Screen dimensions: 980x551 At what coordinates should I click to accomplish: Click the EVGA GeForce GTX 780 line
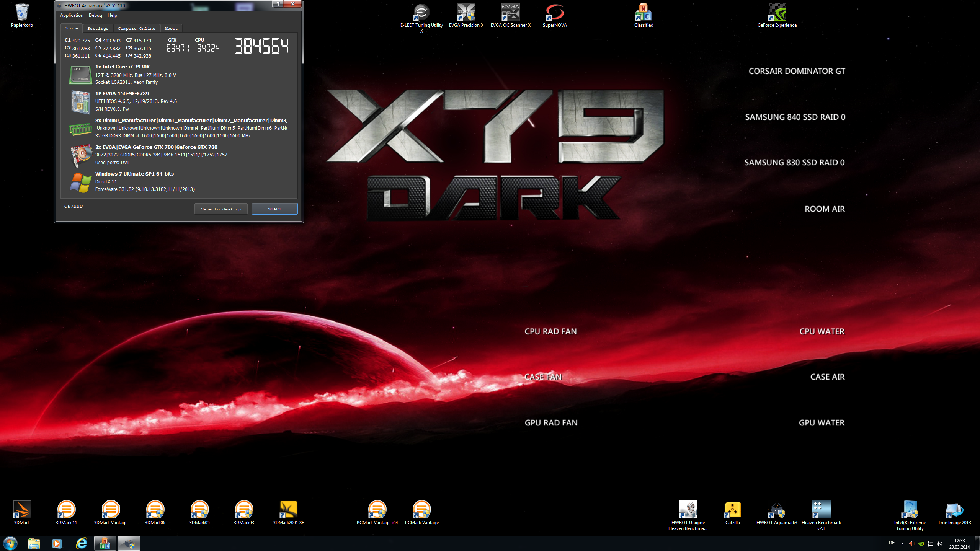click(x=156, y=147)
